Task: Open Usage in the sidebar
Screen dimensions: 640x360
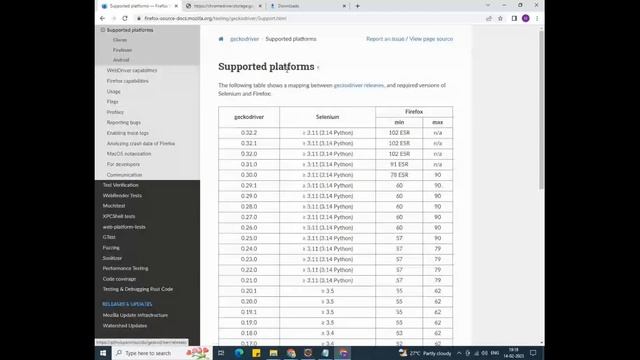Action: (113, 91)
